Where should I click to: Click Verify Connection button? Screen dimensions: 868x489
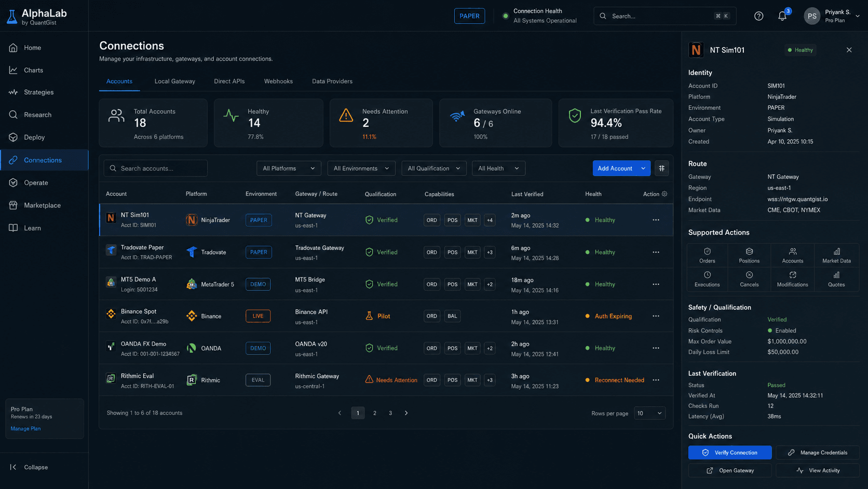point(730,453)
